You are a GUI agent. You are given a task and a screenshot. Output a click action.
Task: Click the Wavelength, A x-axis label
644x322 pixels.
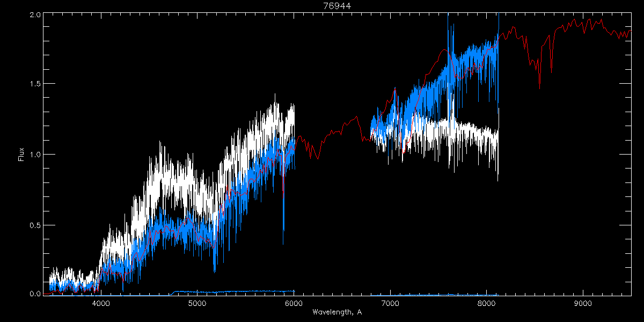click(x=336, y=312)
